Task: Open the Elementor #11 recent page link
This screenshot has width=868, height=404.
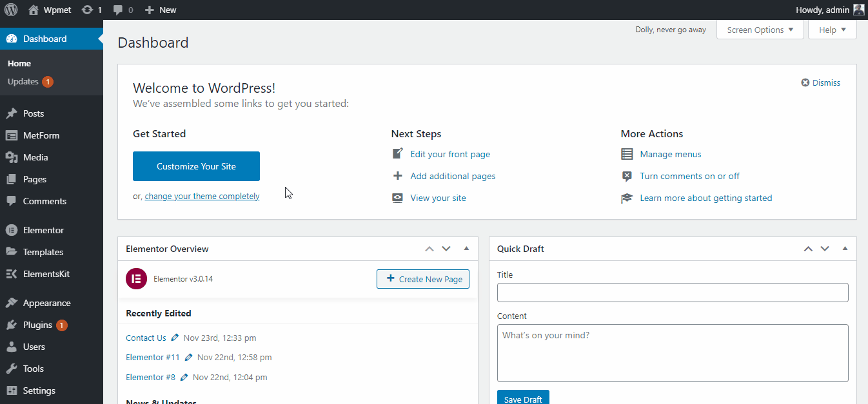Action: click(x=153, y=357)
